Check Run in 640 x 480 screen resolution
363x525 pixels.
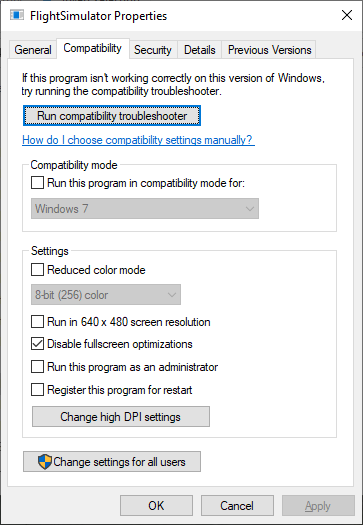click(x=37, y=322)
